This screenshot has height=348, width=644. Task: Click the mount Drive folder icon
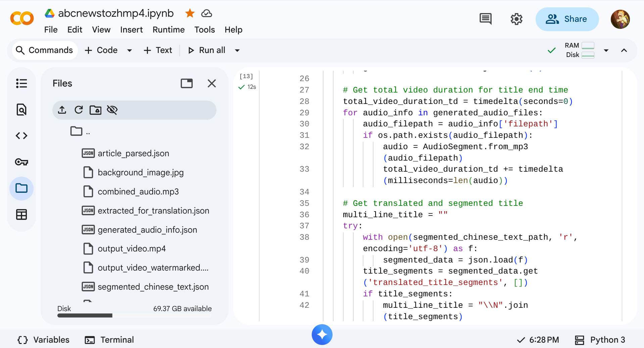pos(95,110)
